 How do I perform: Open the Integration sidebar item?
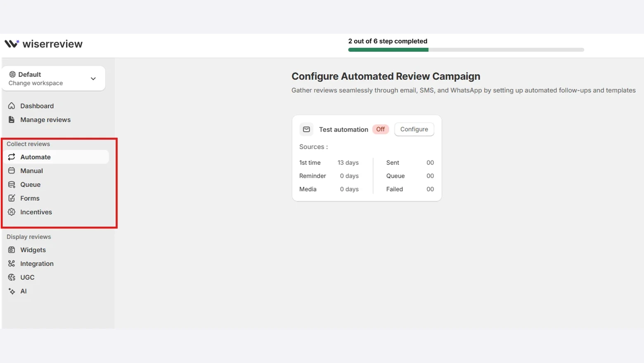(x=37, y=264)
